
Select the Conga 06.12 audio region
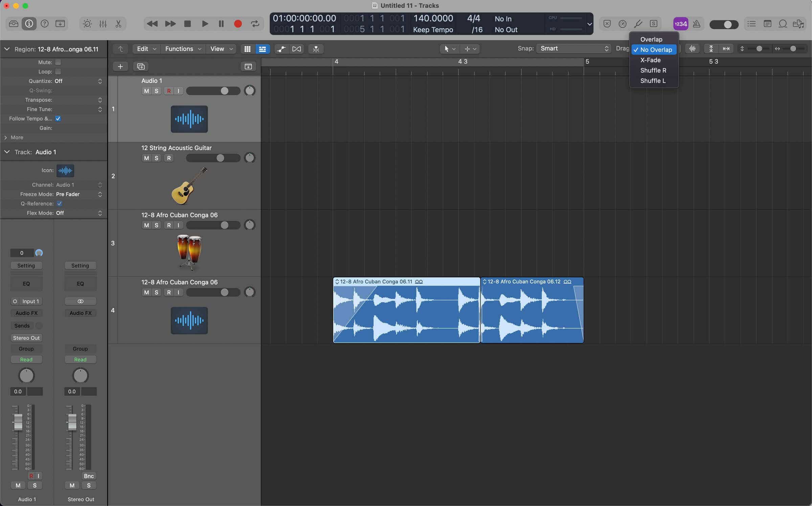pos(532,310)
